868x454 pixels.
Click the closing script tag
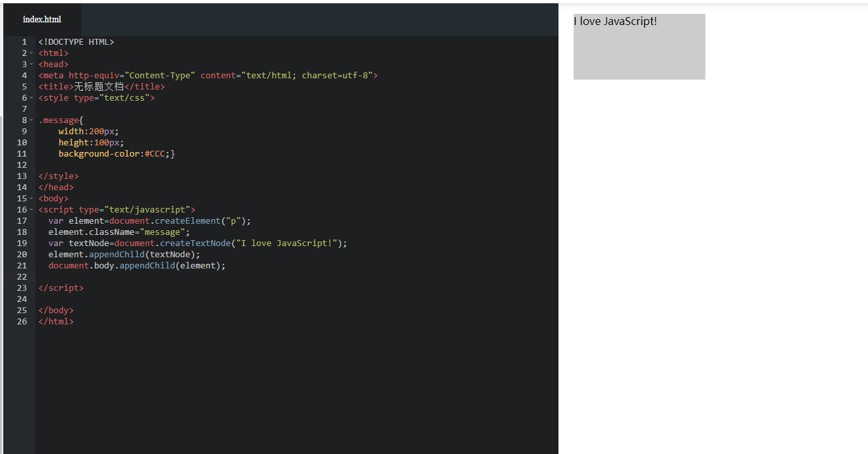tap(61, 288)
